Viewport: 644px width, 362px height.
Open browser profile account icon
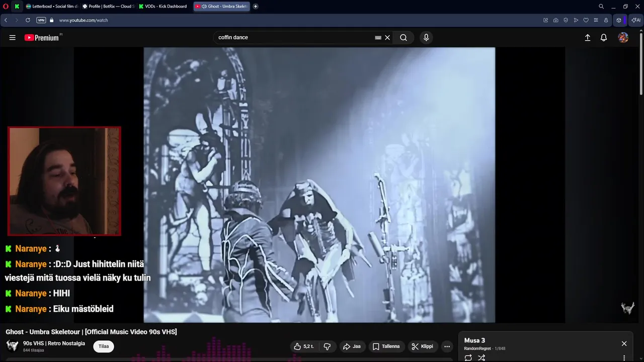pyautogui.click(x=606, y=20)
